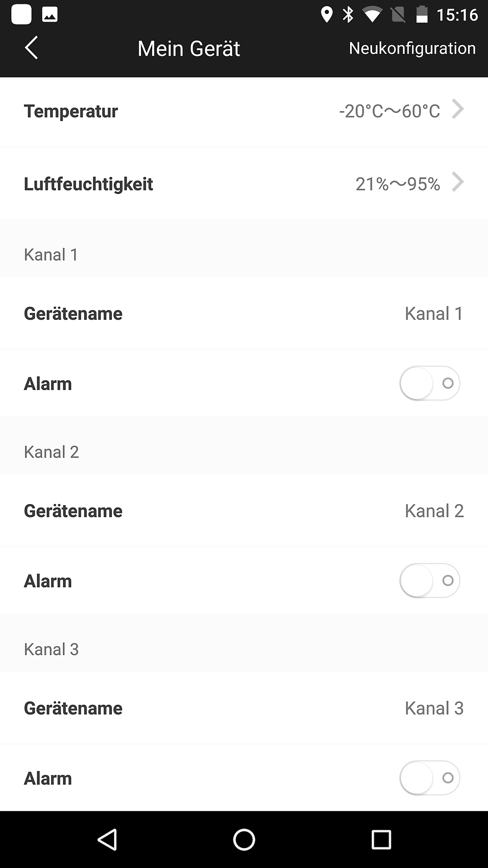Tap the Bluetooth status icon
Image resolution: width=488 pixels, height=868 pixels.
[348, 15]
